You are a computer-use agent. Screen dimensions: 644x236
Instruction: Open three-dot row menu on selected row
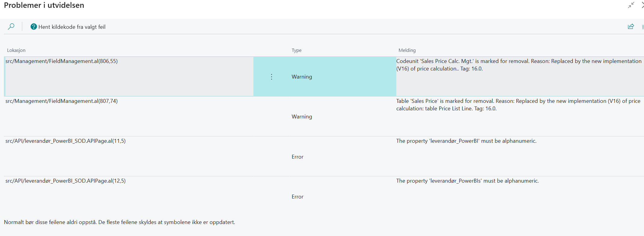[x=271, y=77]
